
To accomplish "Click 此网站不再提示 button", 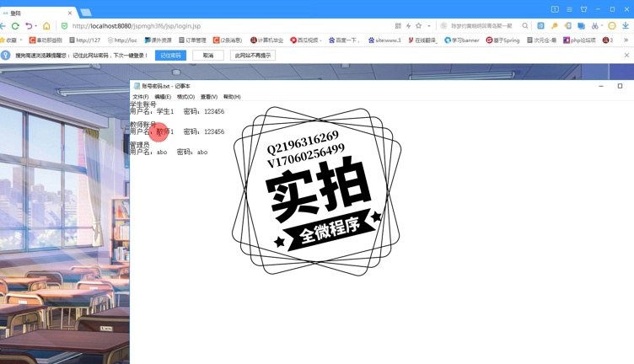I will (253, 56).
